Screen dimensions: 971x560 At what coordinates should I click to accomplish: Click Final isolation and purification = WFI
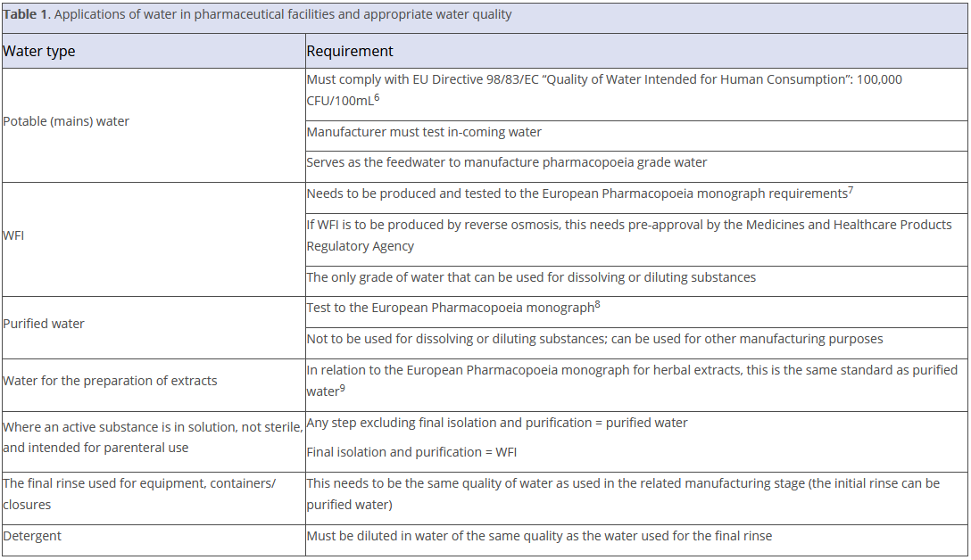coord(411,452)
